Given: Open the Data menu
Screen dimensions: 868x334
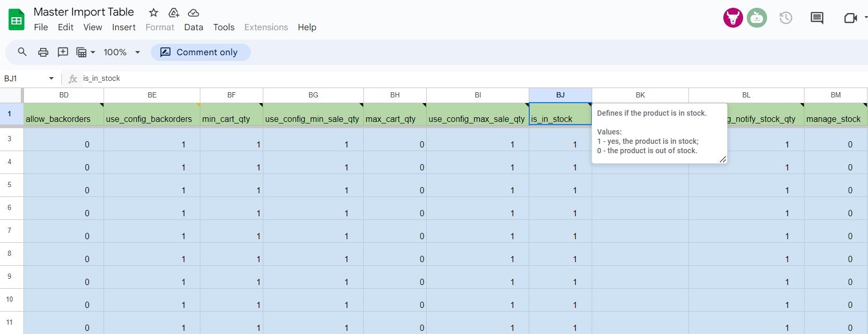Looking at the screenshot, I should coord(194,27).
